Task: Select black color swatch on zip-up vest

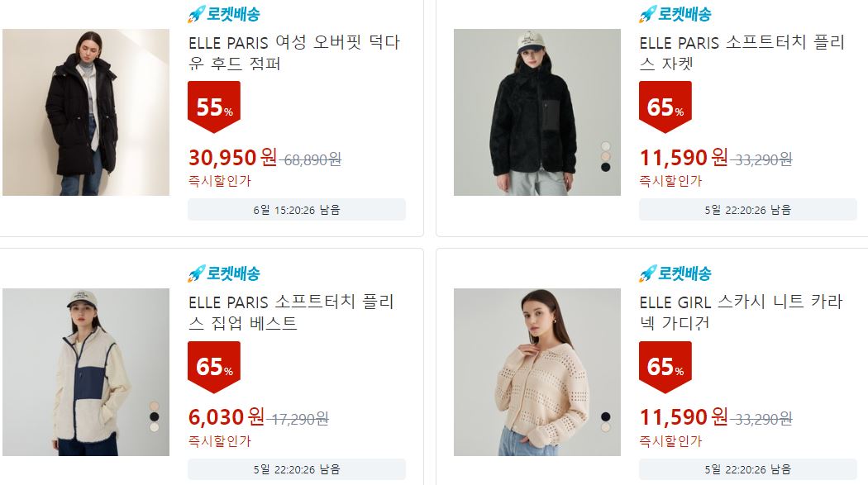Action: point(155,416)
